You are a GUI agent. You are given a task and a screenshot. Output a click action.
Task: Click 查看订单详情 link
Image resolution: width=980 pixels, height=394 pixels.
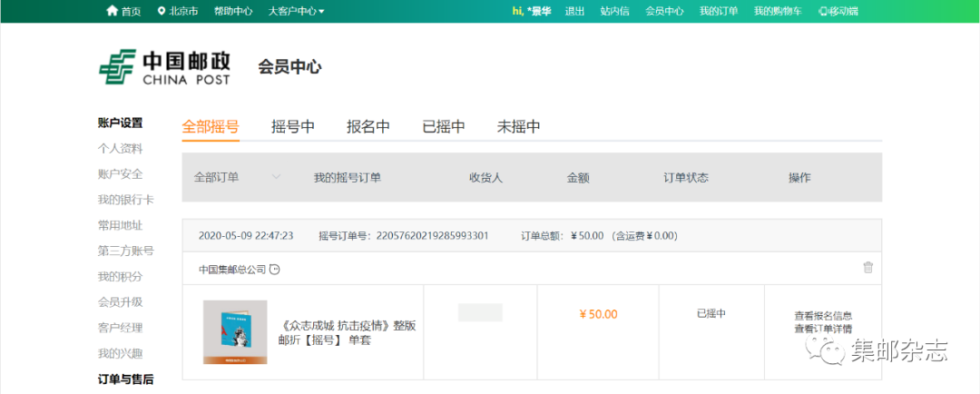(x=823, y=329)
